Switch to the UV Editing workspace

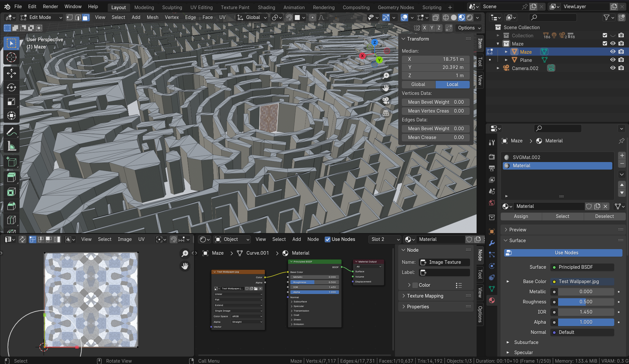pos(201,7)
